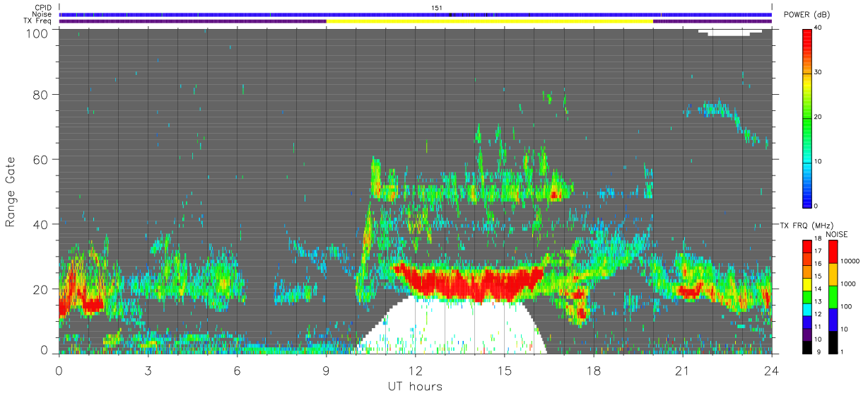Click the 'UT hours' axis title

pos(415,387)
